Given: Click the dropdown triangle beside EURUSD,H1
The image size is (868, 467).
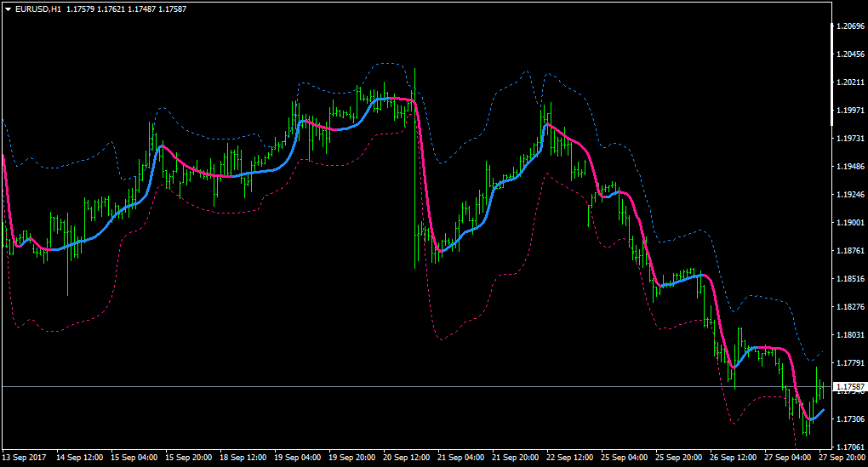Looking at the screenshot, I should click(9, 9).
